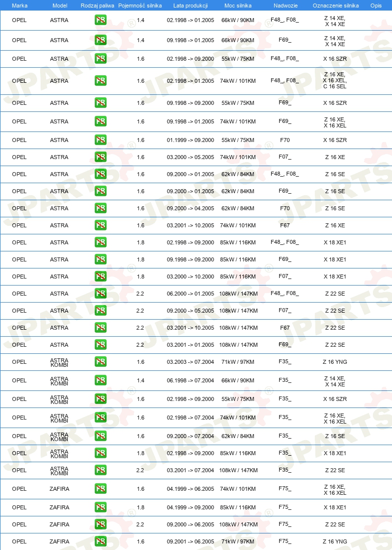Click the Oznaczenie silnika column header
This screenshot has height=550, width=392.
tap(335, 6)
